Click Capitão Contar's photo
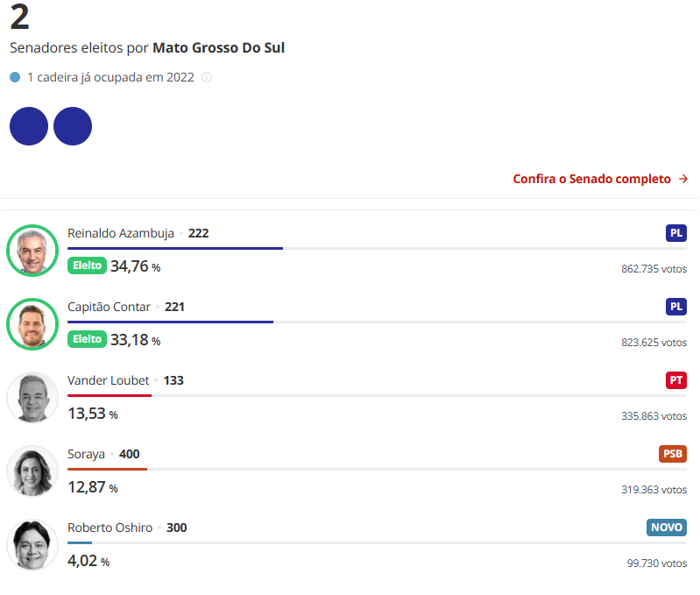 tap(32, 324)
